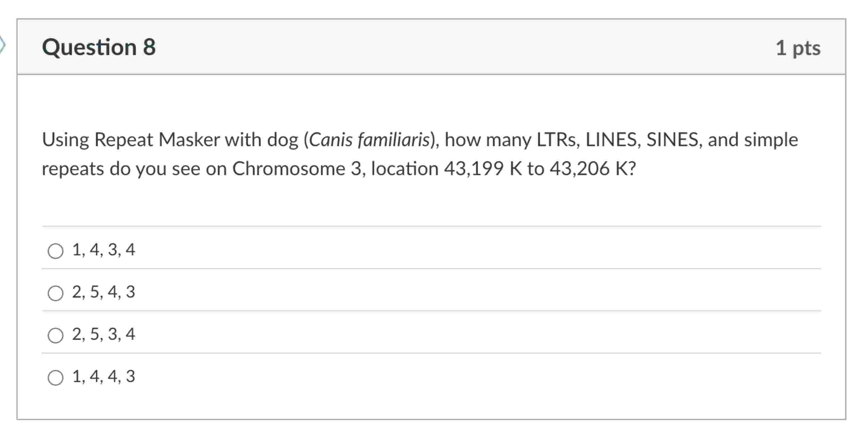Click the answer option text 2, 5, 4, 3
This screenshot has height=441, width=868.
coord(104,292)
